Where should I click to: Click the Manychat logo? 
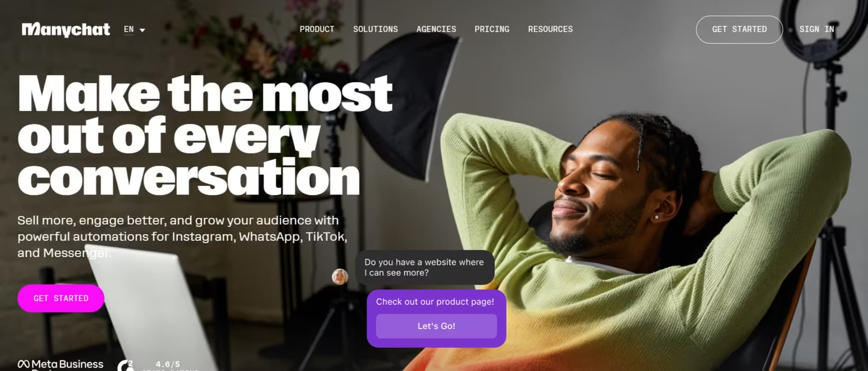pos(66,30)
